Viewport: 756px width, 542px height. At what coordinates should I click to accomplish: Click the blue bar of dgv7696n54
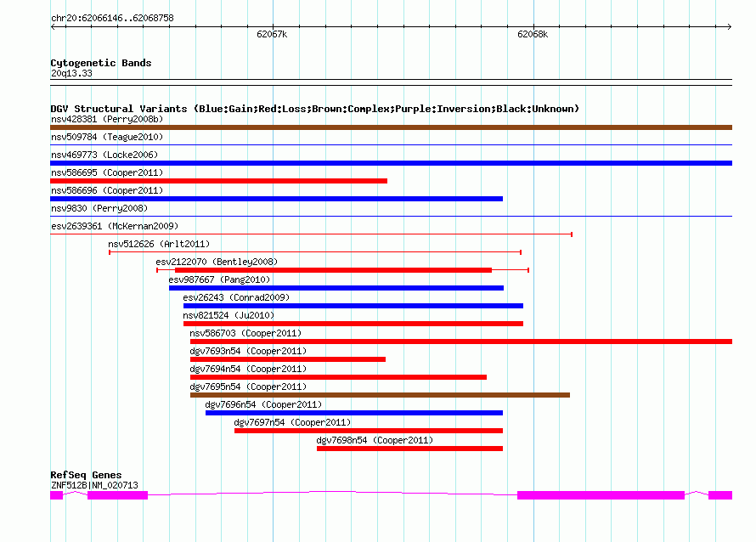tap(354, 413)
